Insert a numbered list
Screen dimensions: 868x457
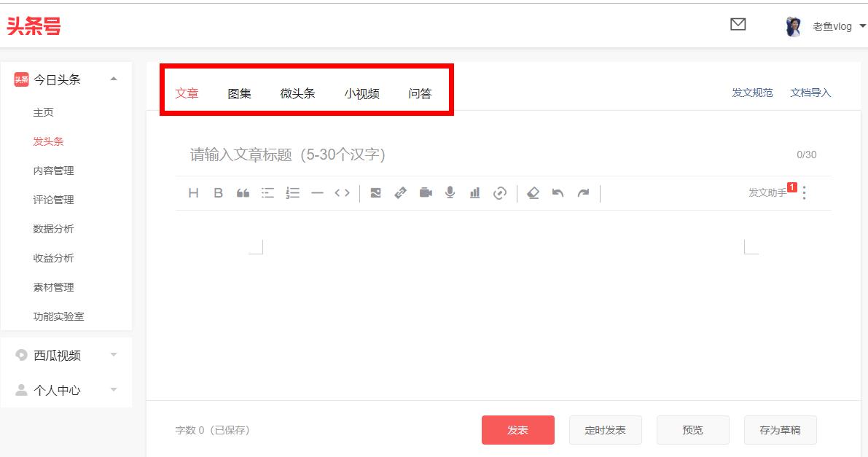(x=292, y=192)
